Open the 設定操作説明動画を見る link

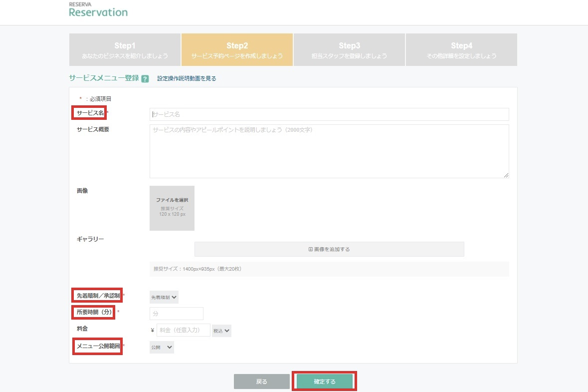point(187,78)
